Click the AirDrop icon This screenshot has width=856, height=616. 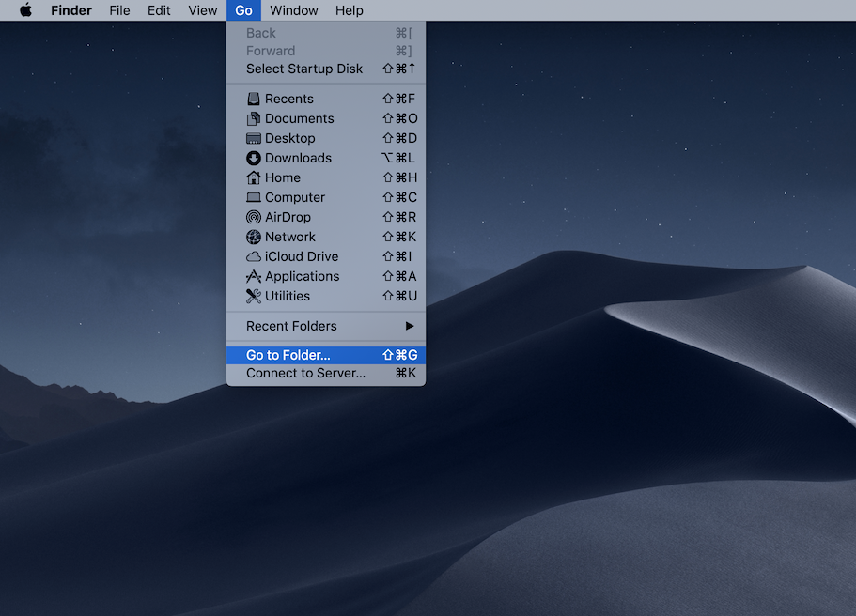(x=253, y=217)
